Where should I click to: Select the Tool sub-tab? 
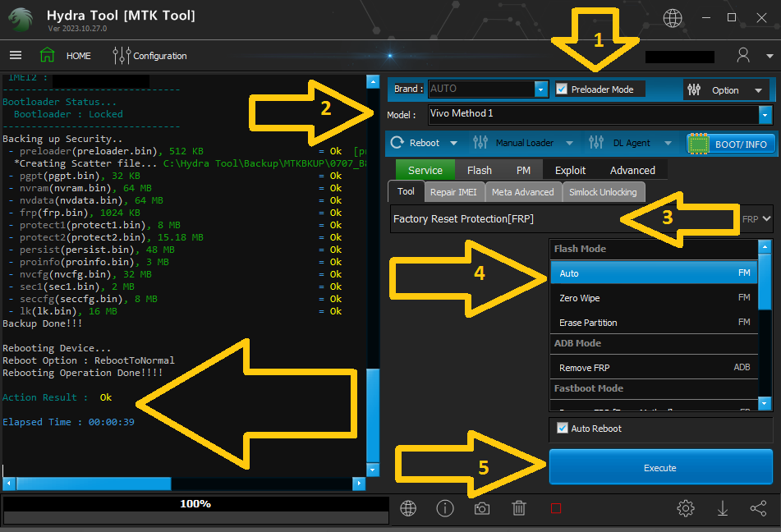click(x=406, y=192)
